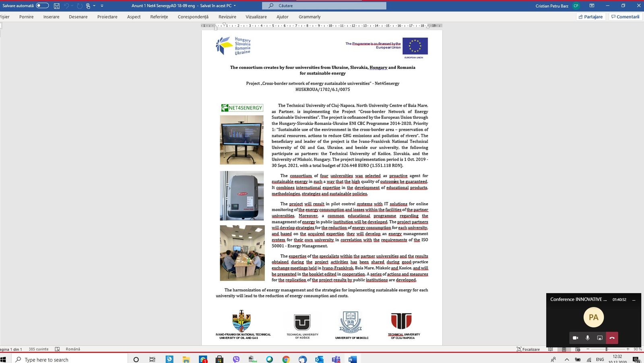This screenshot has height=363, width=644.
Task: Open the document title save-location dropdown
Action: click(235, 6)
